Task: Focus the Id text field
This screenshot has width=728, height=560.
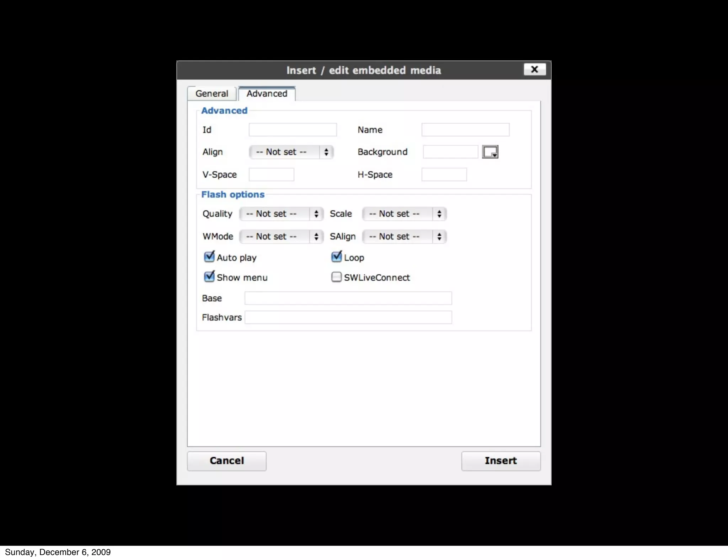Action: (x=293, y=130)
